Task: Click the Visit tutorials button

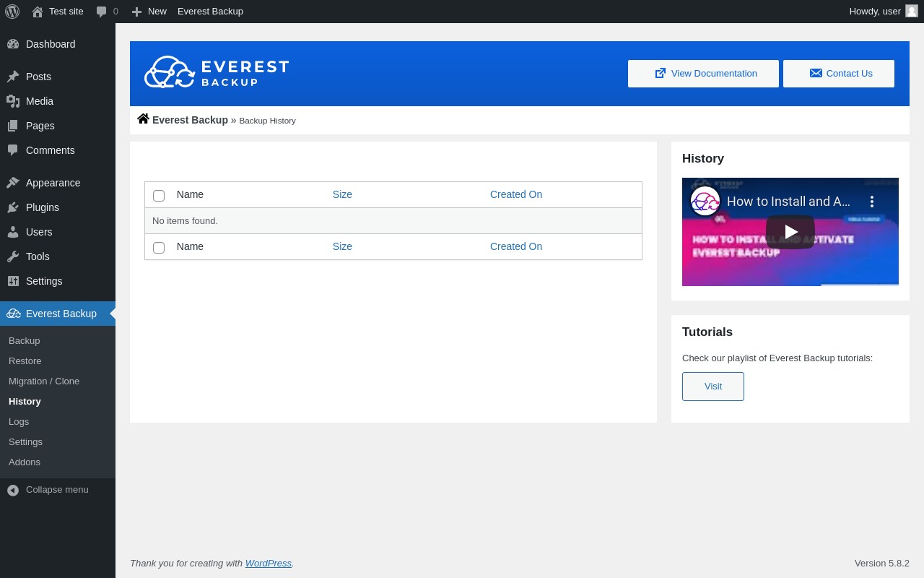Action: coord(713,387)
